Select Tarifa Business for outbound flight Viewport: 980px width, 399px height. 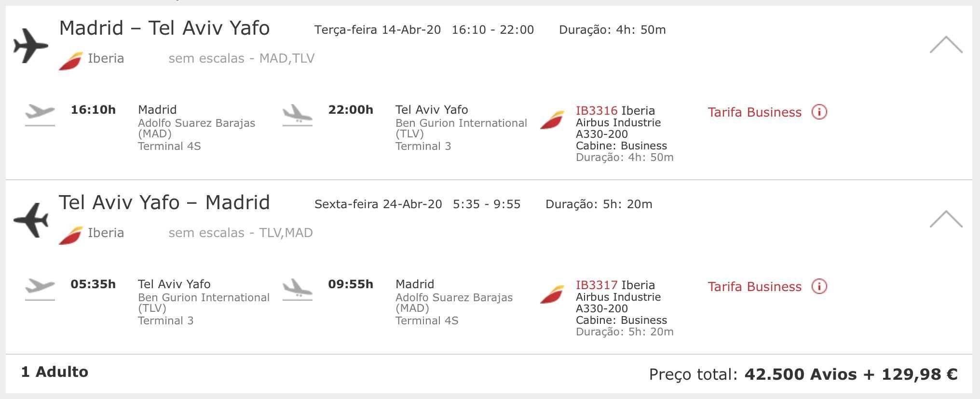pyautogui.click(x=754, y=112)
